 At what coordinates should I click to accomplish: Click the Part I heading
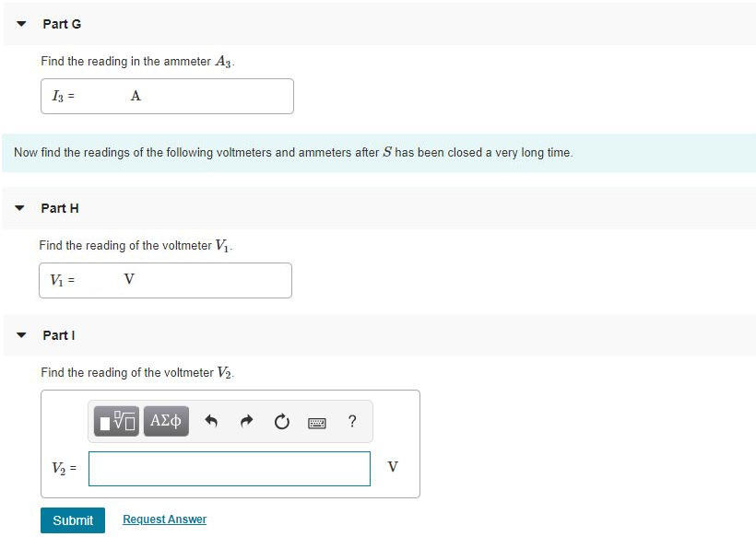(59, 335)
